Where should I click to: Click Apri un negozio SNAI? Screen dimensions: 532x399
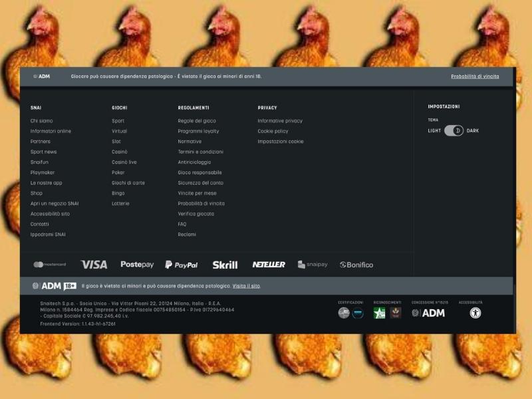(x=55, y=203)
